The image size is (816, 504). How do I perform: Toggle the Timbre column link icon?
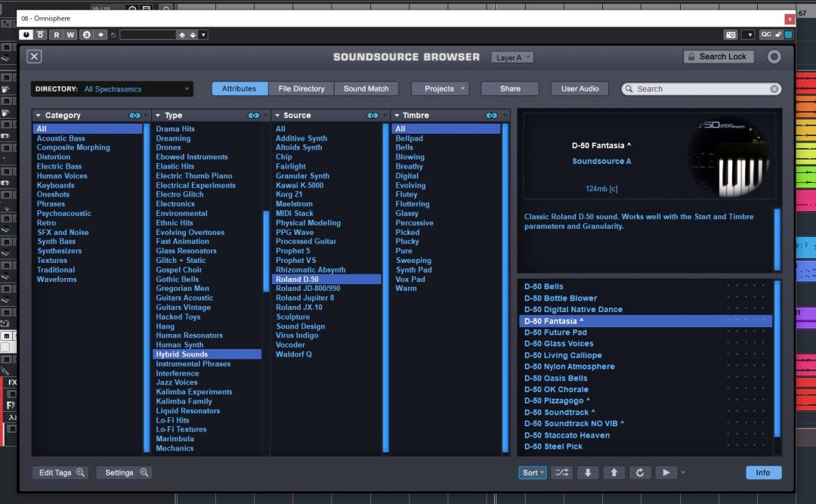click(x=491, y=115)
